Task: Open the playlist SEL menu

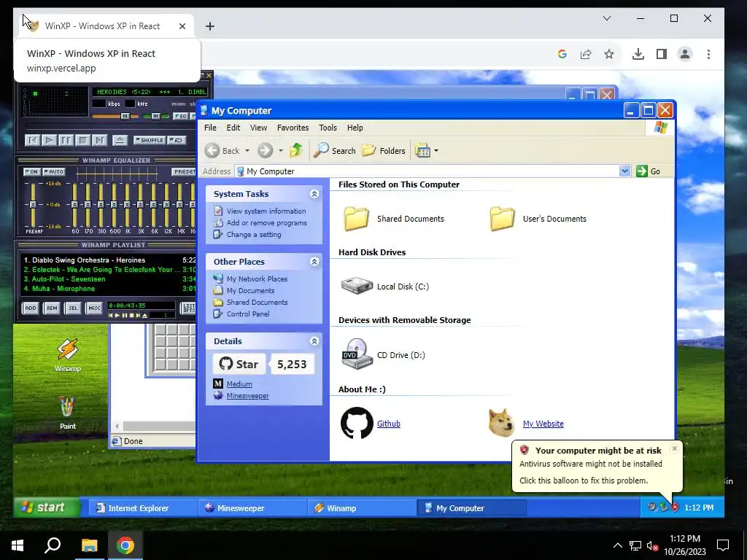Action: click(x=73, y=308)
